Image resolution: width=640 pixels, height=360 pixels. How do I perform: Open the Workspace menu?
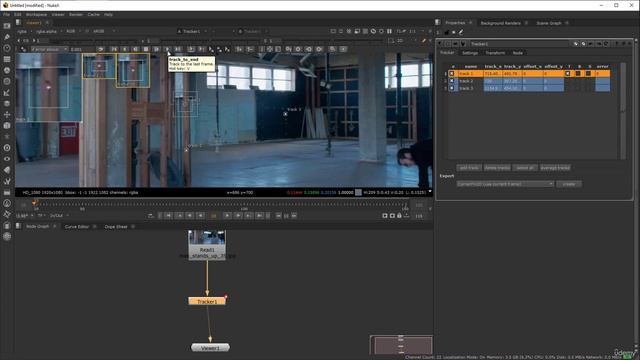[36, 14]
